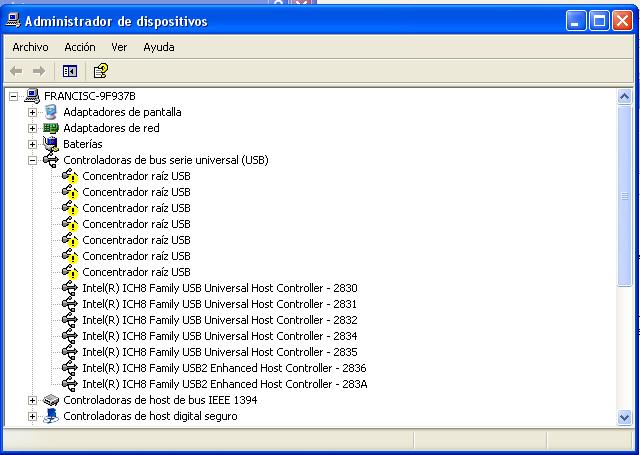Image resolution: width=640 pixels, height=455 pixels.
Task: Click warning icon of third Concentrador raíz USB
Action: click(x=70, y=208)
